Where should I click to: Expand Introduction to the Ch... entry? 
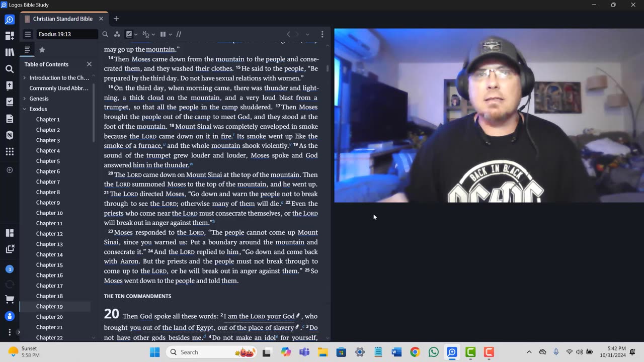(x=24, y=78)
